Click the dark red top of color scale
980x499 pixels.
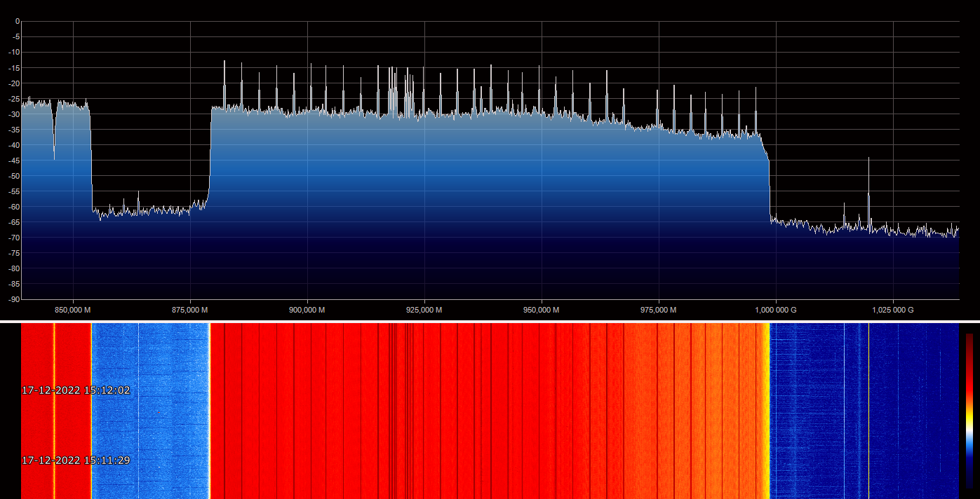[x=969, y=337]
